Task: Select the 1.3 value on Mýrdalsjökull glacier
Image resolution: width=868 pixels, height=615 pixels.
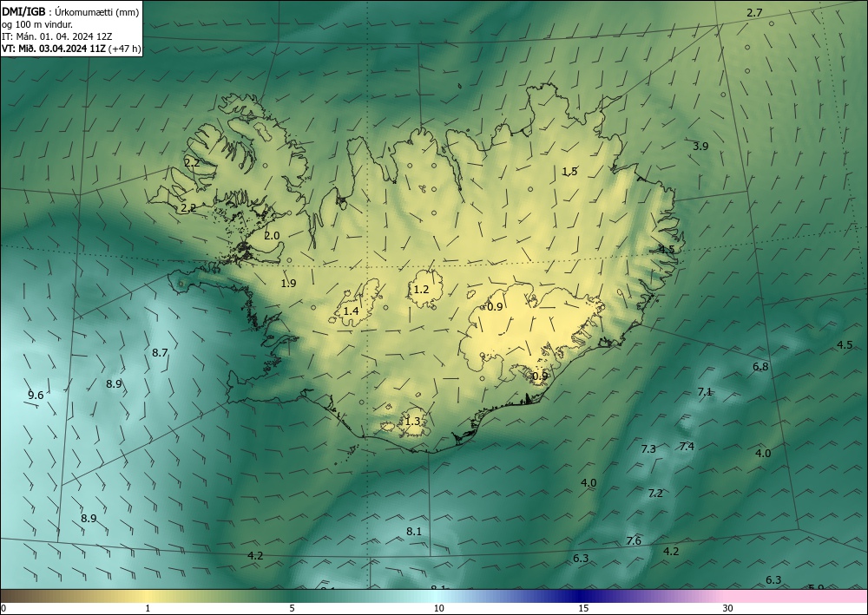Action: pos(412,422)
